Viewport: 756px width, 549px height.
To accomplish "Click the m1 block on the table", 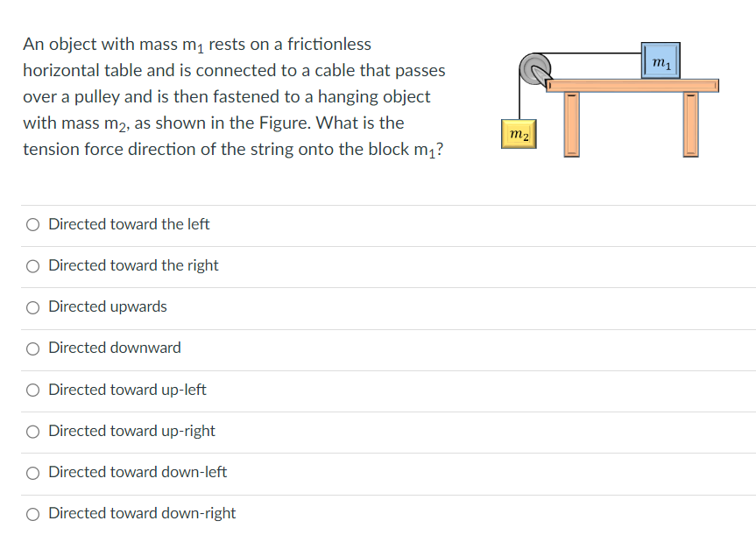I will pos(661,62).
